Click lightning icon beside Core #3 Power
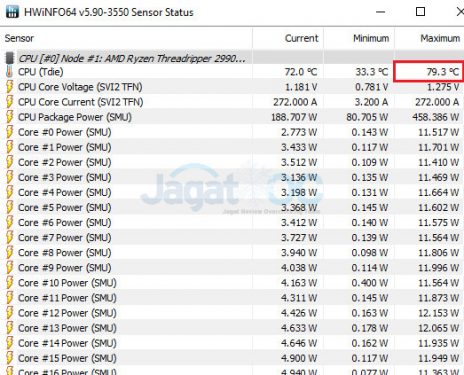This screenshot has width=464, height=375. [x=10, y=177]
